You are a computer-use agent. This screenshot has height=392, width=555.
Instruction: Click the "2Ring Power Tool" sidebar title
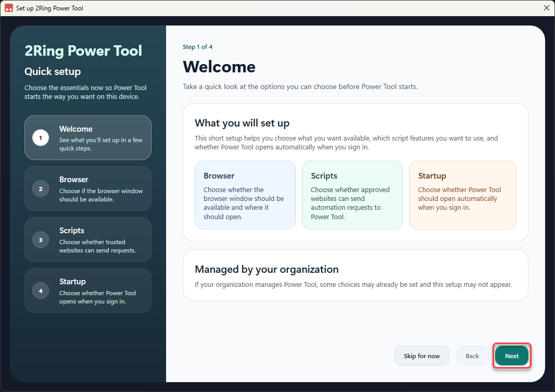pos(83,50)
